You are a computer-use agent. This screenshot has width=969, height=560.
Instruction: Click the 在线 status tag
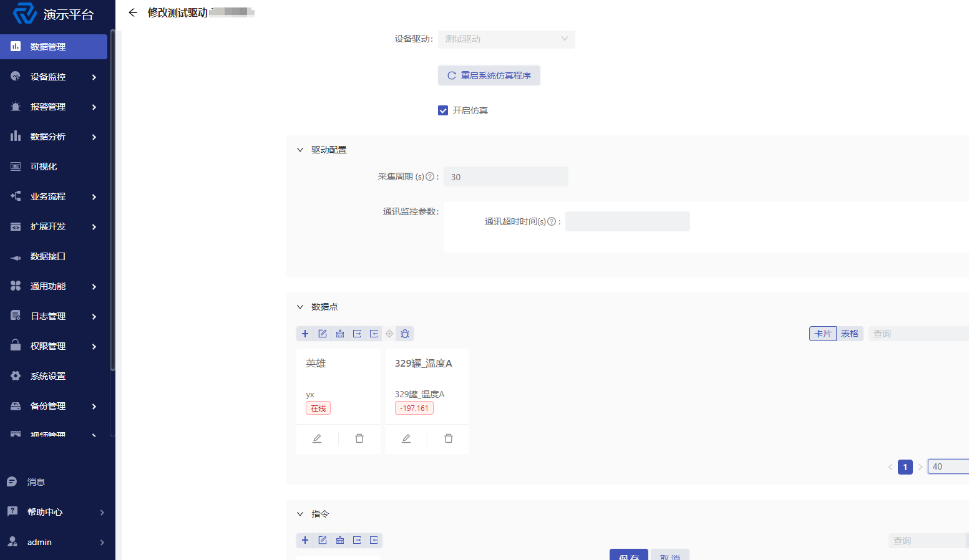click(x=318, y=408)
